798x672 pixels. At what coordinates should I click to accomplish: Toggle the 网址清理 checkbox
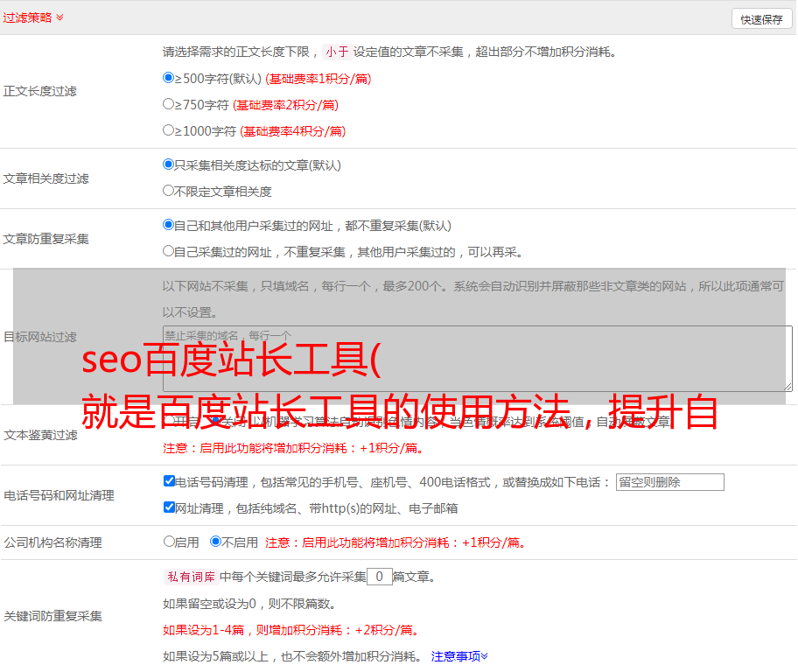(170, 507)
